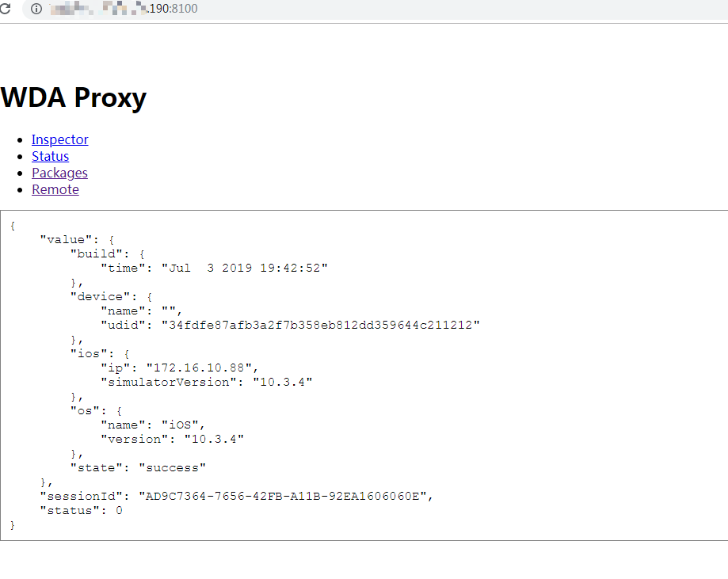Click the sessionId value AD9C7364-7656

point(283,497)
